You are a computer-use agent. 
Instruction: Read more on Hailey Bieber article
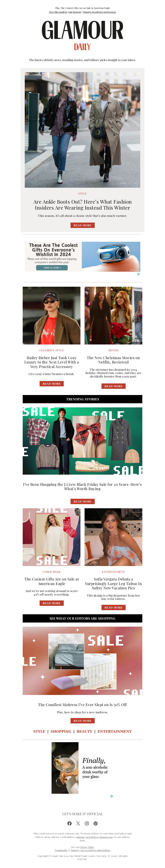pyautogui.click(x=52, y=383)
